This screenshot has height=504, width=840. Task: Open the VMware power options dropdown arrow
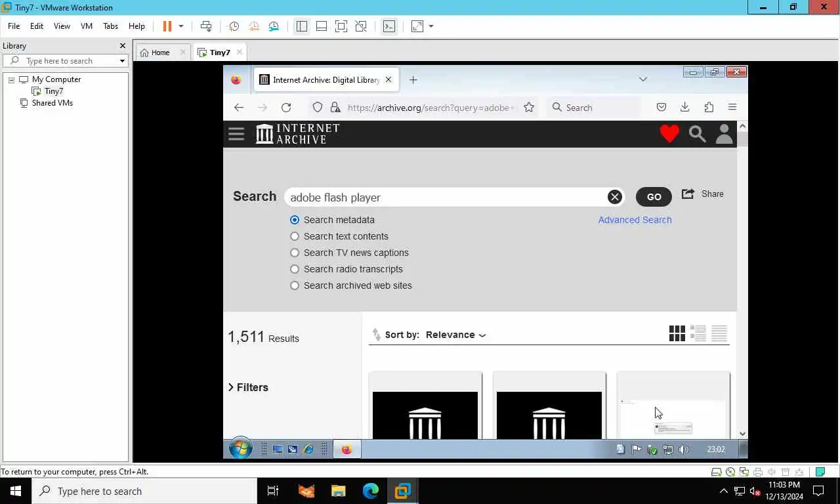(x=181, y=26)
